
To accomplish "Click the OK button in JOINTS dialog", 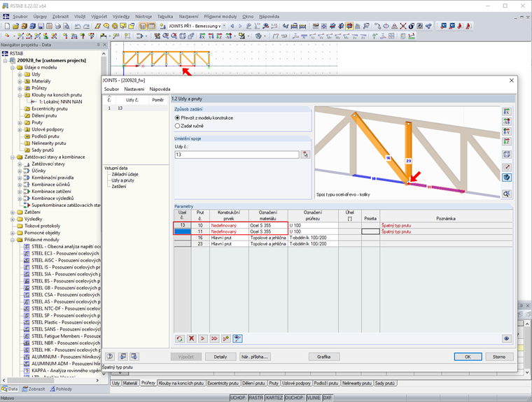I will (468, 357).
